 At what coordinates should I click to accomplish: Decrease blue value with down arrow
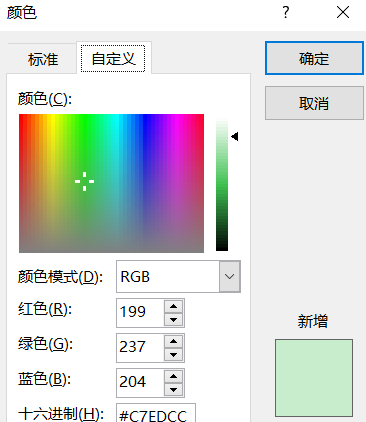(173, 390)
